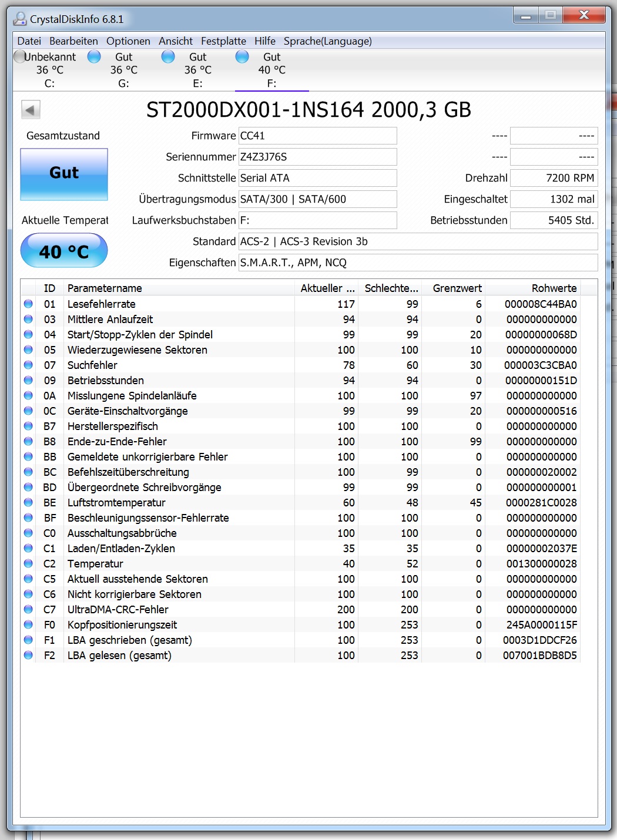This screenshot has width=617, height=840.
Task: Click status icon of row 09 Betriebsstunden
Action: 28,380
